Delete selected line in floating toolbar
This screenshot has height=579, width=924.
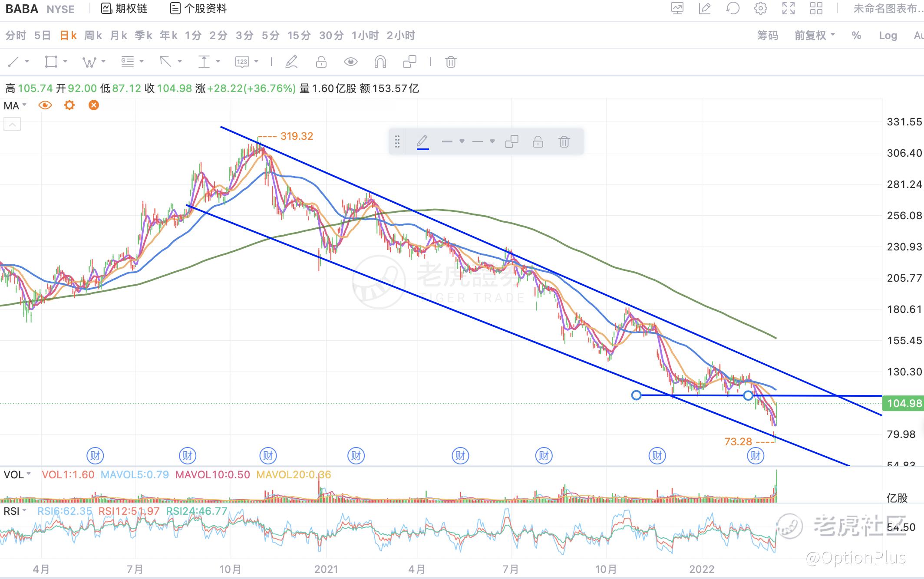tap(564, 141)
